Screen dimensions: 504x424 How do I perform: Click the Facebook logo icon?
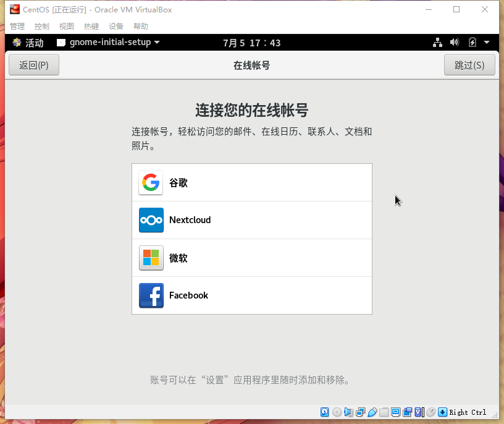click(x=151, y=295)
